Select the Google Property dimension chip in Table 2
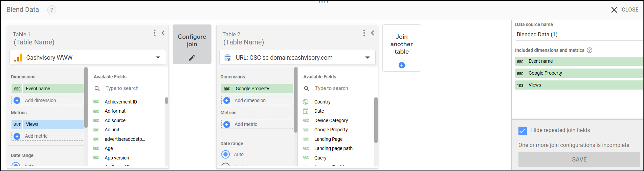 pyautogui.click(x=257, y=89)
